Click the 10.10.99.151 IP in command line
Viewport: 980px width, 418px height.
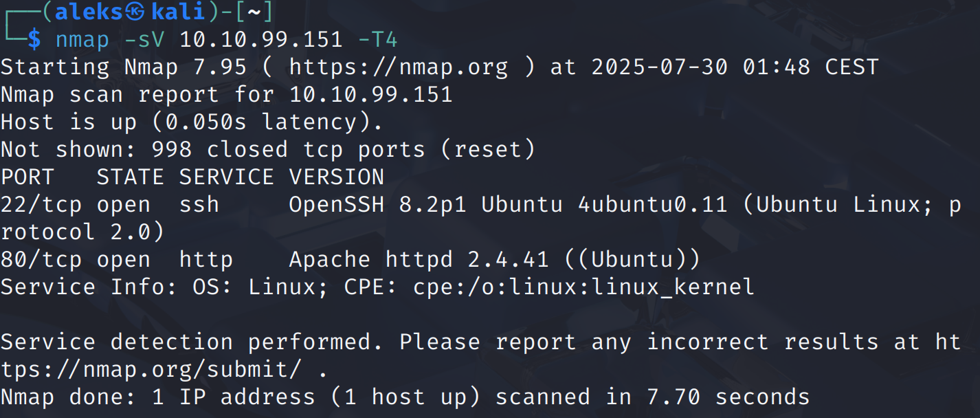coord(261,40)
